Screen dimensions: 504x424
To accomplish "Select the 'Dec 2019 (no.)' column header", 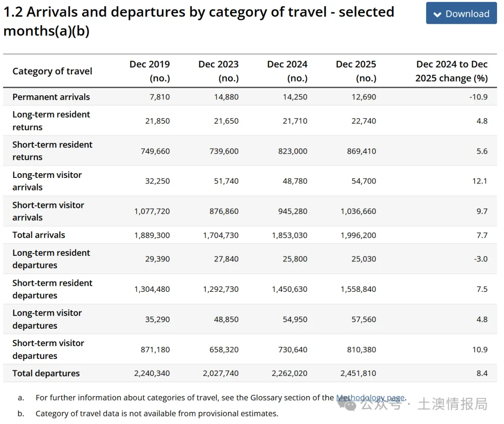I will click(x=149, y=71).
